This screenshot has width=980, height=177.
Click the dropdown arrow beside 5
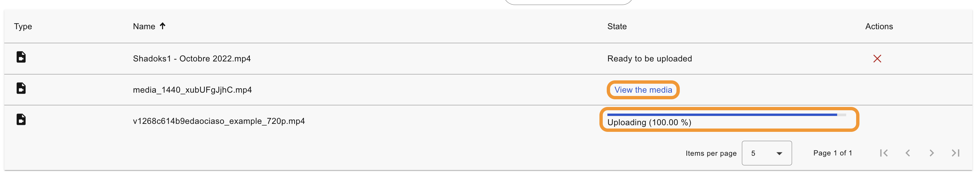[779, 153]
